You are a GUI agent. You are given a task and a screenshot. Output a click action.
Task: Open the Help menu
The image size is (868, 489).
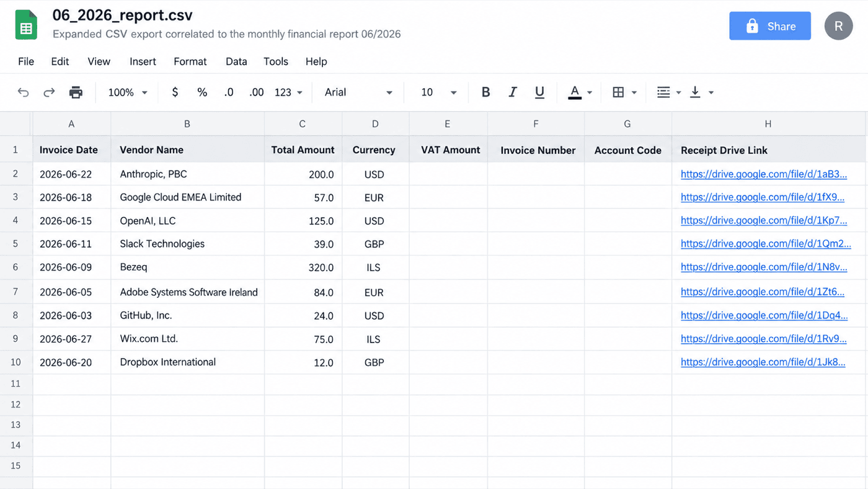(316, 61)
